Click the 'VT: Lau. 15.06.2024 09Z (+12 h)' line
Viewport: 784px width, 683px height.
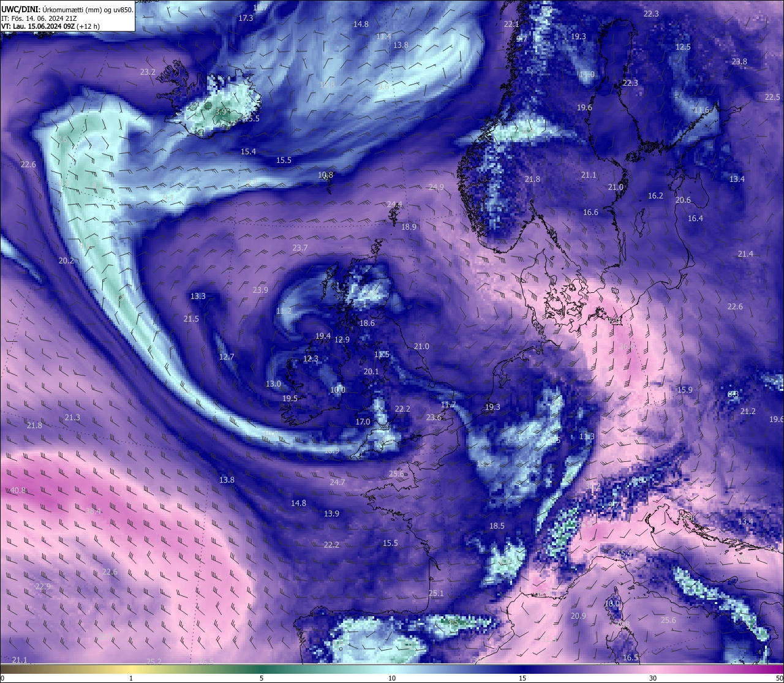click(x=50, y=26)
